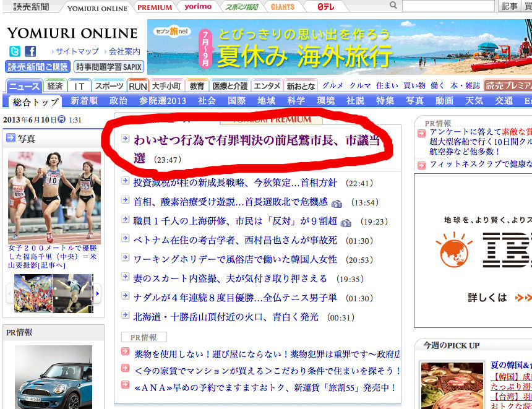Select the 経済 category tab
The image size is (532, 409).
pos(55,86)
